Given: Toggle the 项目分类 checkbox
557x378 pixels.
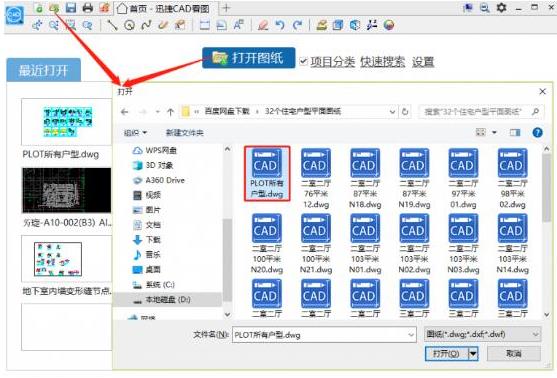Looking at the screenshot, I should point(303,61).
